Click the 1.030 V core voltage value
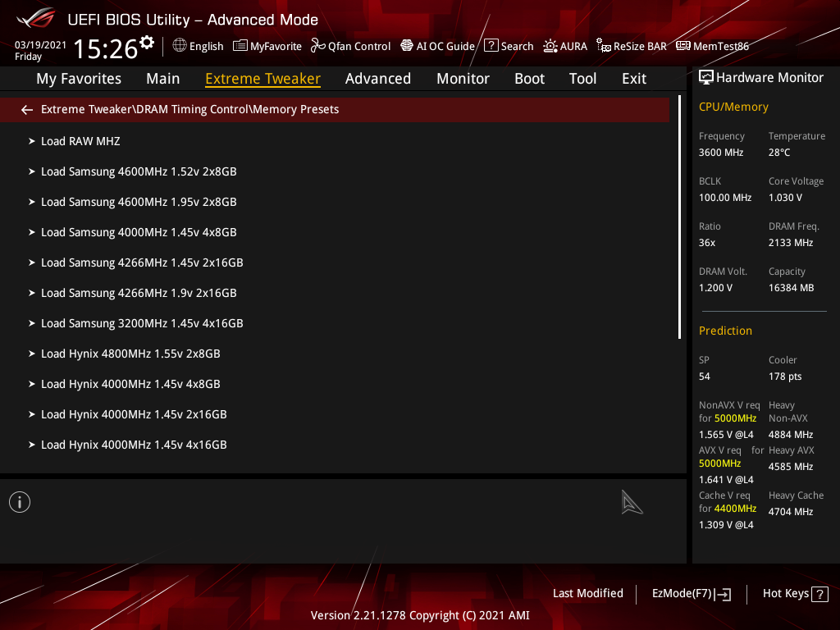 click(x=785, y=198)
